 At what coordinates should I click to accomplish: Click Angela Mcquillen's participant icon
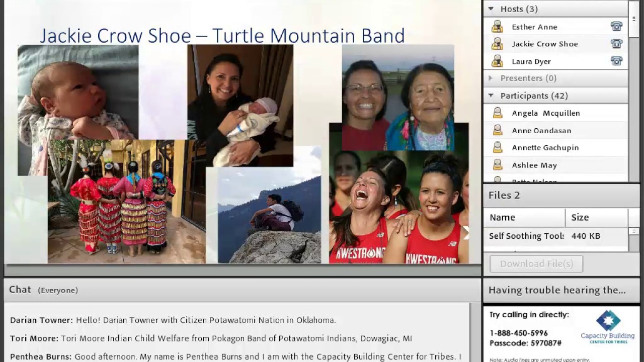click(x=498, y=113)
